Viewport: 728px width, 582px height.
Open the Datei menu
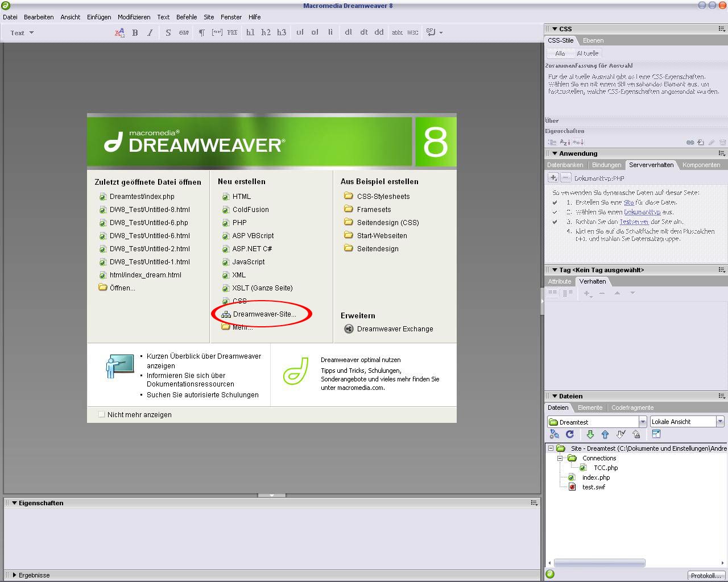(x=10, y=17)
